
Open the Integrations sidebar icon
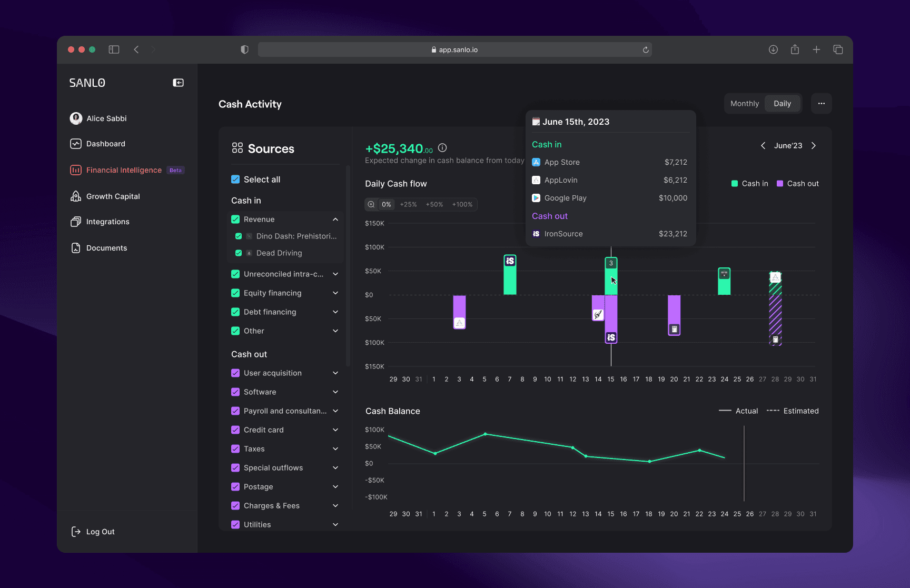click(76, 222)
